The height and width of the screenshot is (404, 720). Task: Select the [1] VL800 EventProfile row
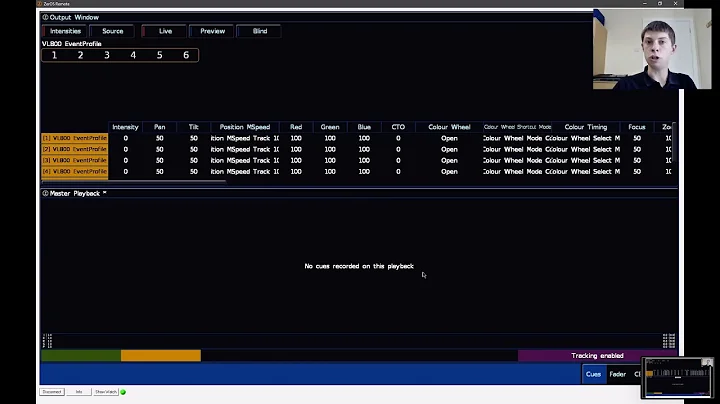[74, 138]
